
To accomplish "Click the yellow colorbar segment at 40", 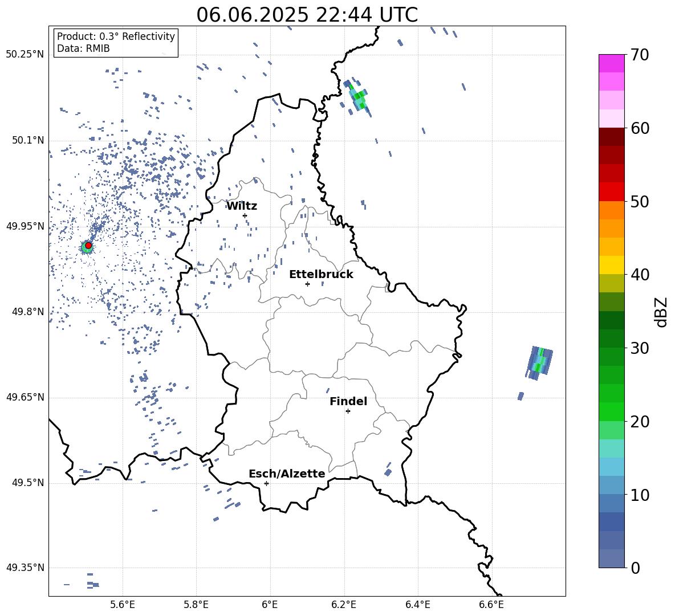I will [611, 265].
